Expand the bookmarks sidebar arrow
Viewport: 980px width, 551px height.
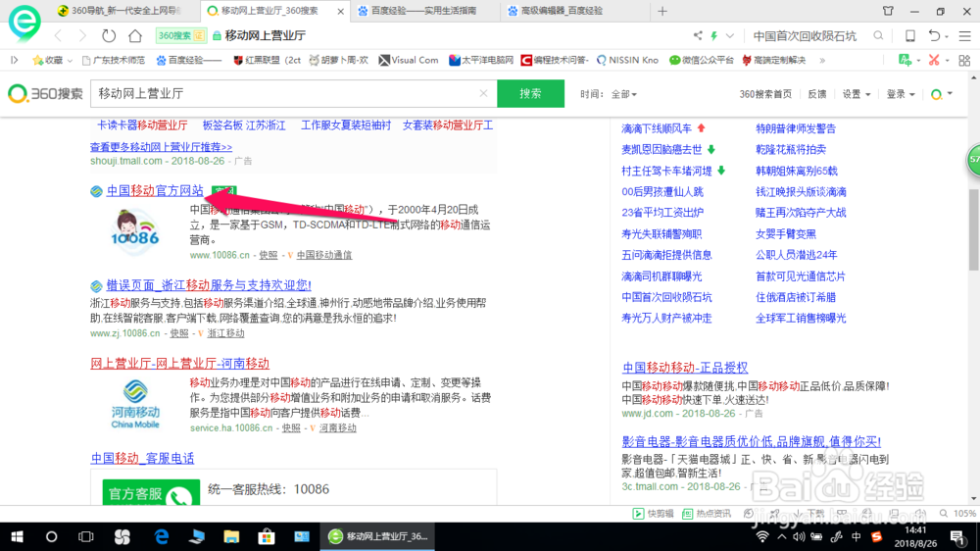point(14,60)
